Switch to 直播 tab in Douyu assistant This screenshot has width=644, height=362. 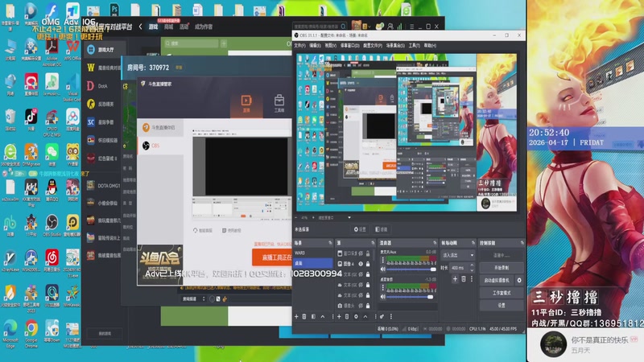pos(246,103)
